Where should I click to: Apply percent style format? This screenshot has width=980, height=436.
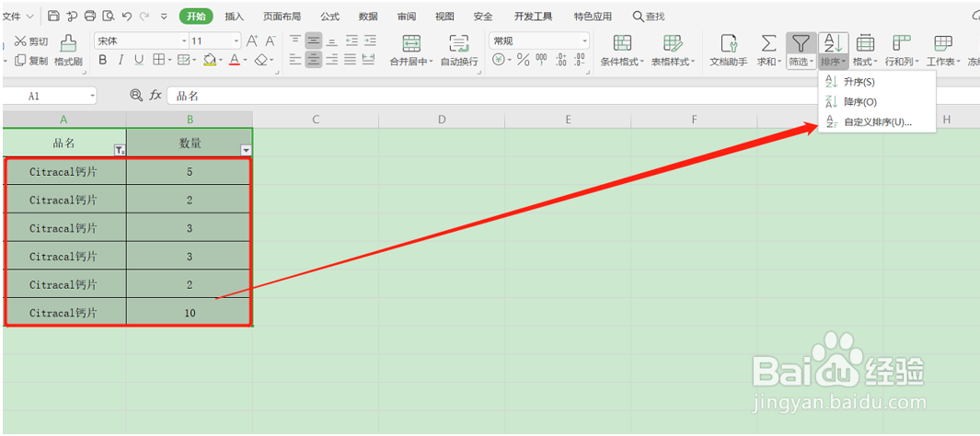(x=523, y=61)
